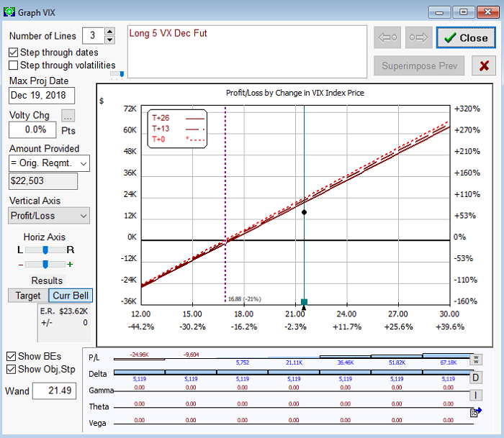Click the I icon beside Gamma row

point(475,394)
